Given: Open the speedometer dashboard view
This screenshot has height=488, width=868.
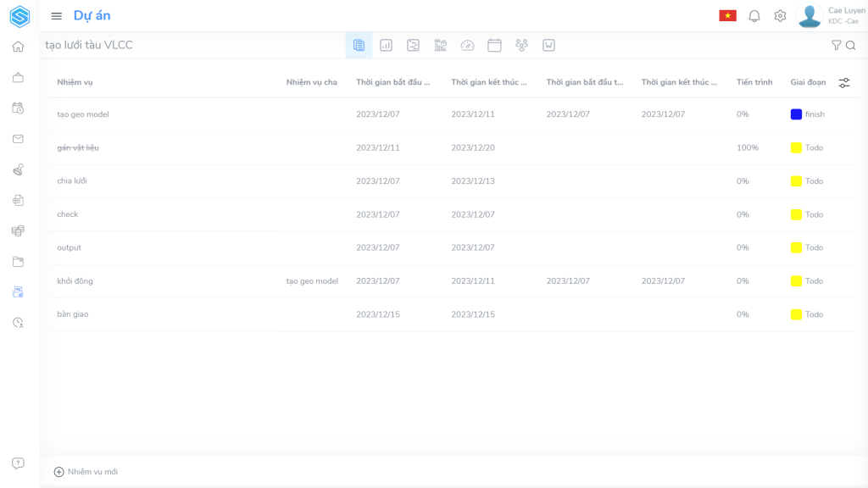Looking at the screenshot, I should coord(467,46).
